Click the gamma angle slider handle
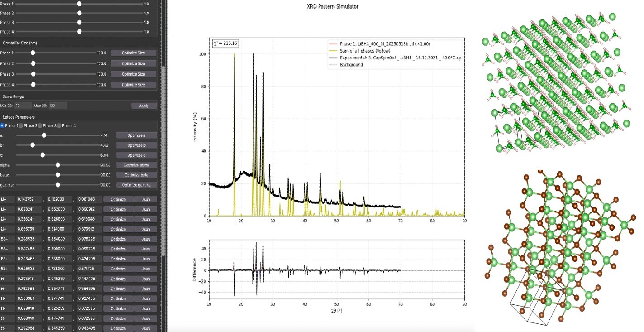The height and width of the screenshot is (332, 644). tap(58, 185)
